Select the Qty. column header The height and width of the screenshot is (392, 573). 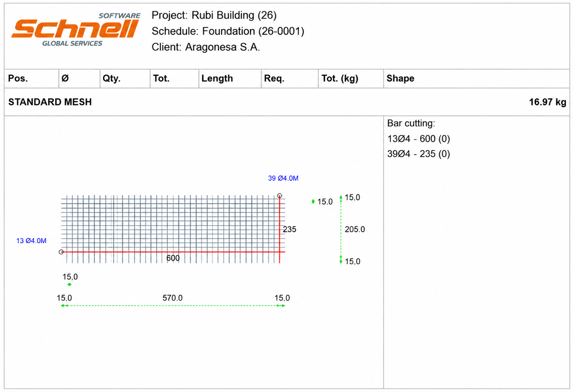pos(125,78)
